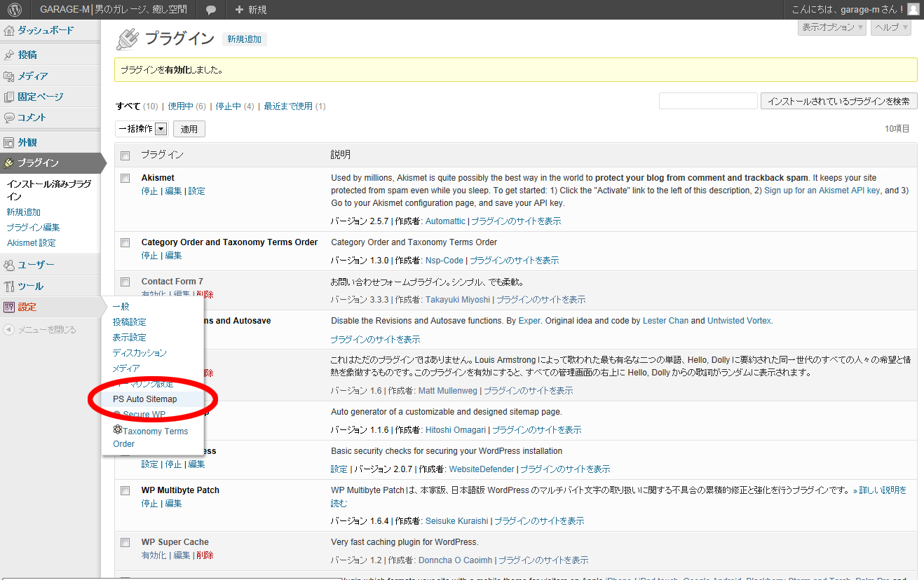Go to Akismet 設定 in the sidebar submenu
Image resolution: width=924 pixels, height=580 pixels.
point(31,242)
